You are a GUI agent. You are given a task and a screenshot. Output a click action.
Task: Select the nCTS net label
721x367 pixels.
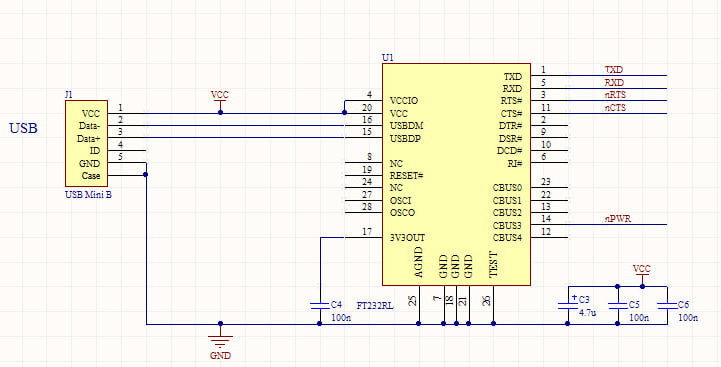615,108
